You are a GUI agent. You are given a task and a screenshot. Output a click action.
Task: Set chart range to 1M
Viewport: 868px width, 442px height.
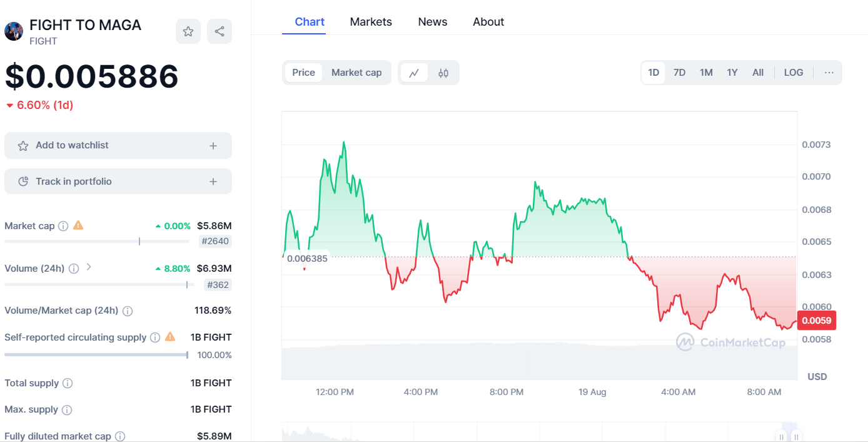[x=706, y=73]
